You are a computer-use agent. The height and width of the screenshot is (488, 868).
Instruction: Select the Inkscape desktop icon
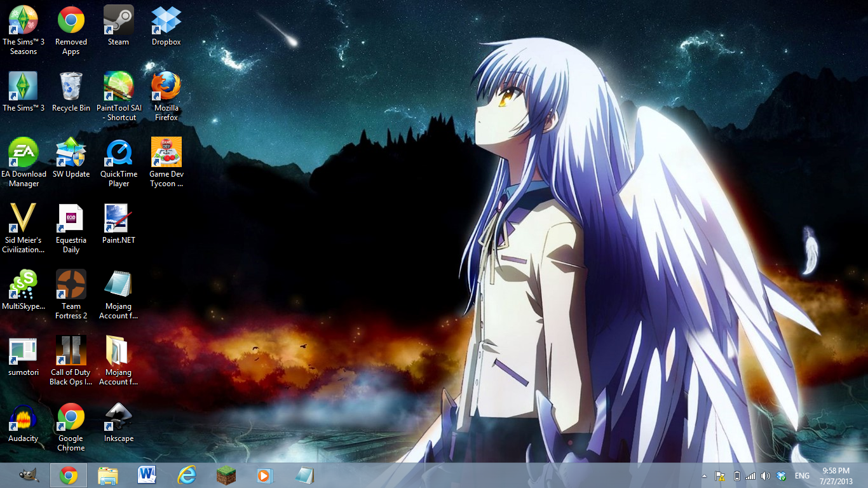click(x=119, y=422)
